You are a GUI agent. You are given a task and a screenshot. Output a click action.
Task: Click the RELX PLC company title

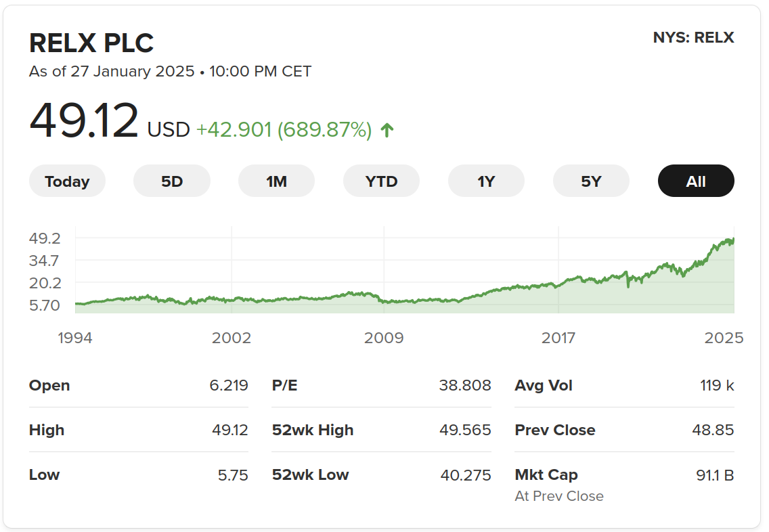click(91, 43)
